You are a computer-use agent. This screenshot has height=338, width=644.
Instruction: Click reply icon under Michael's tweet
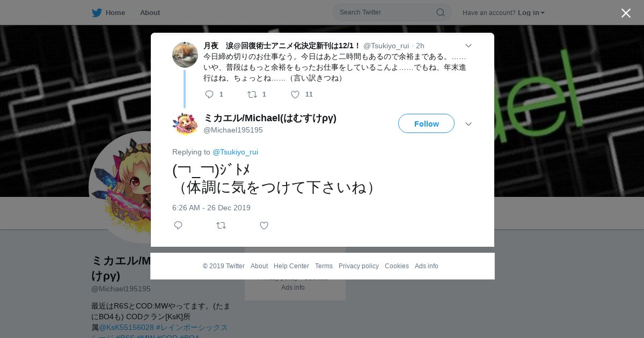(x=178, y=225)
